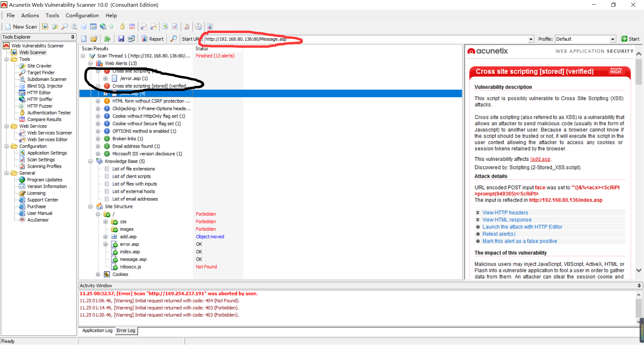644x345 pixels.
Task: Open Target Finder magnifier in top toolbar
Action: pyautogui.click(x=64, y=26)
